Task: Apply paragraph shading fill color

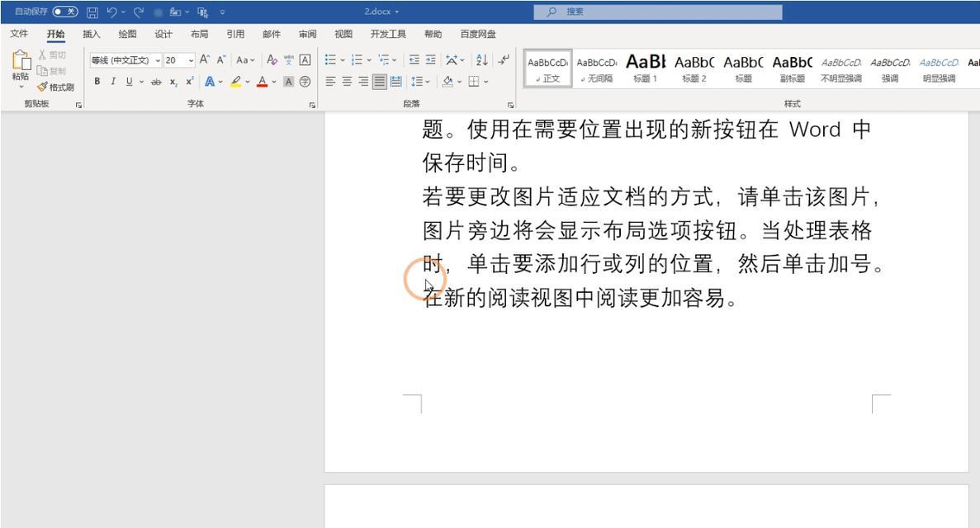Action: [447, 81]
